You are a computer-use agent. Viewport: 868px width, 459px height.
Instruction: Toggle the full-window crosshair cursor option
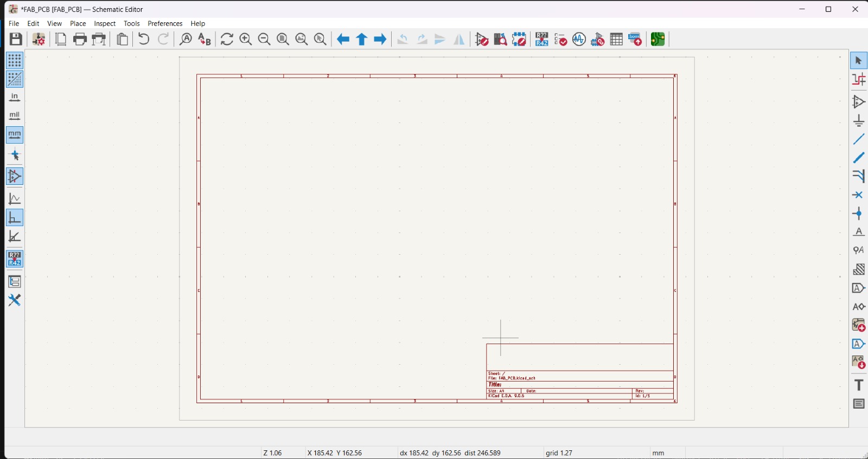(x=15, y=156)
